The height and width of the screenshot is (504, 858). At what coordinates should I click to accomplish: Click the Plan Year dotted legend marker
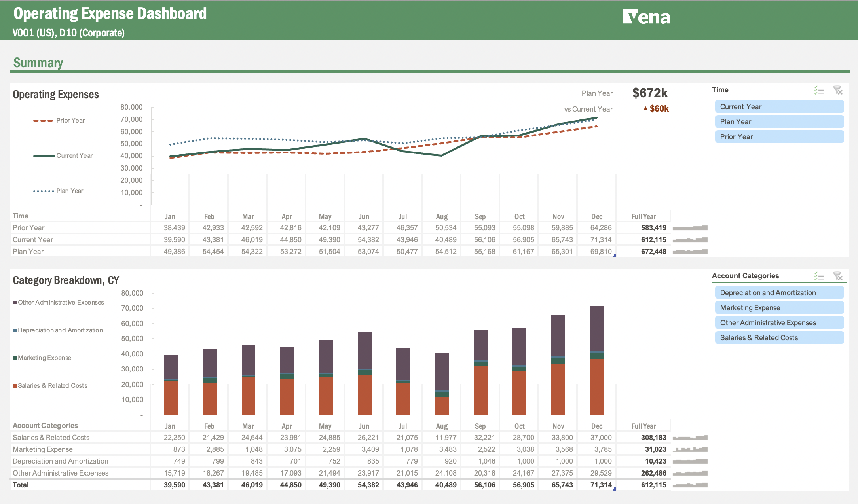click(44, 191)
